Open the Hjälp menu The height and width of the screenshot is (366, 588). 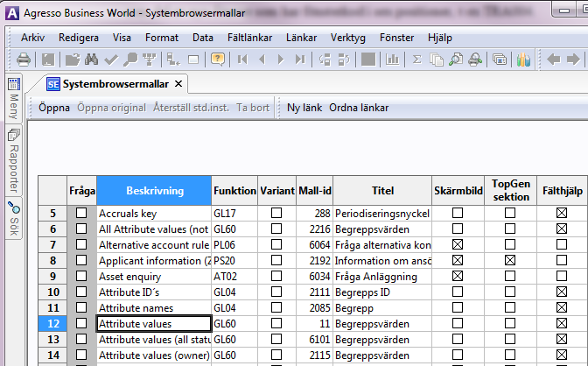(440, 38)
